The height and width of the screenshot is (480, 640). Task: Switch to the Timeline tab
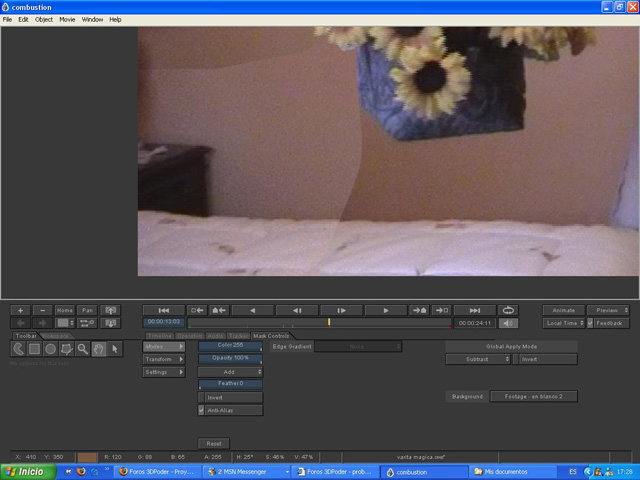[x=160, y=336]
